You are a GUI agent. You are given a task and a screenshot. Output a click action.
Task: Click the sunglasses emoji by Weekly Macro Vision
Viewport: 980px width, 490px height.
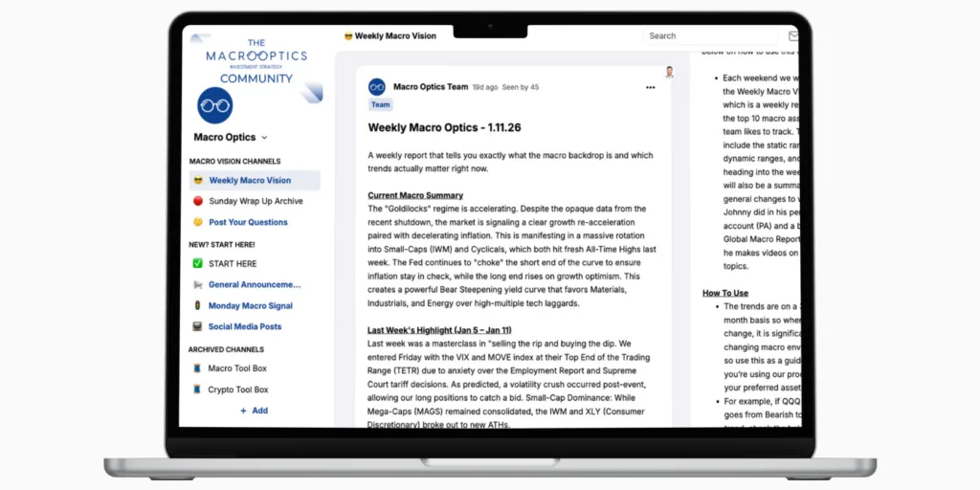tap(197, 180)
